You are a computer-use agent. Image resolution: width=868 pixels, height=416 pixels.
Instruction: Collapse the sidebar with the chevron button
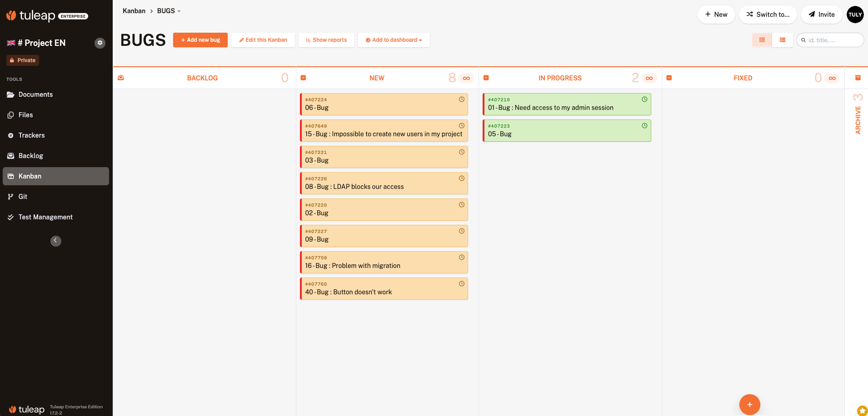click(x=56, y=241)
